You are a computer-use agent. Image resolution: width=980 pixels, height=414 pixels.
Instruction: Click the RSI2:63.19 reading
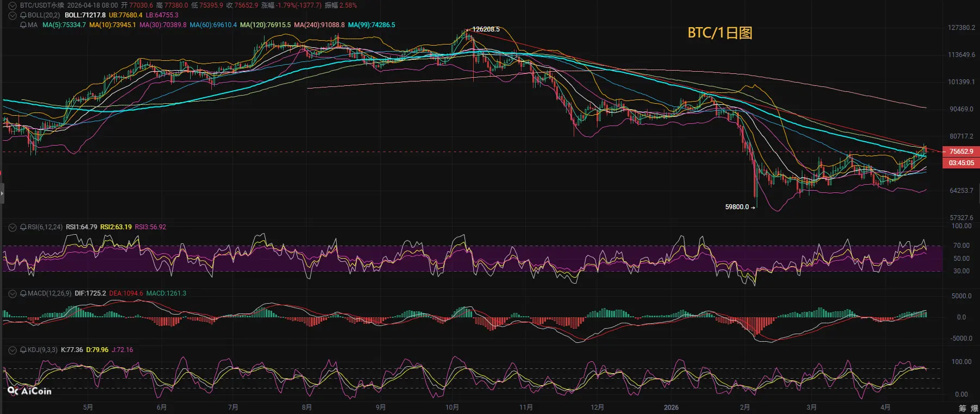coord(116,227)
